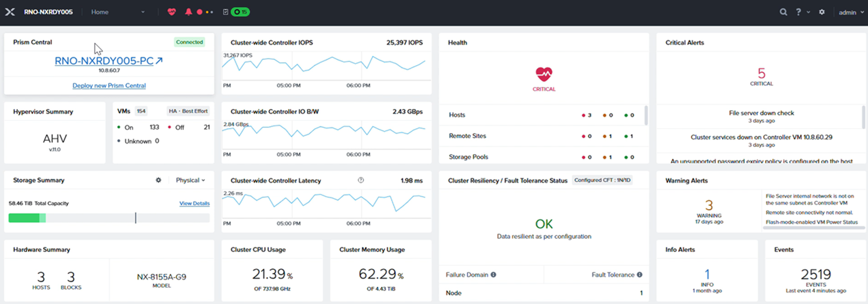
Task: Click Flash-mode-enabled VM Power Status warning
Action: tap(811, 222)
